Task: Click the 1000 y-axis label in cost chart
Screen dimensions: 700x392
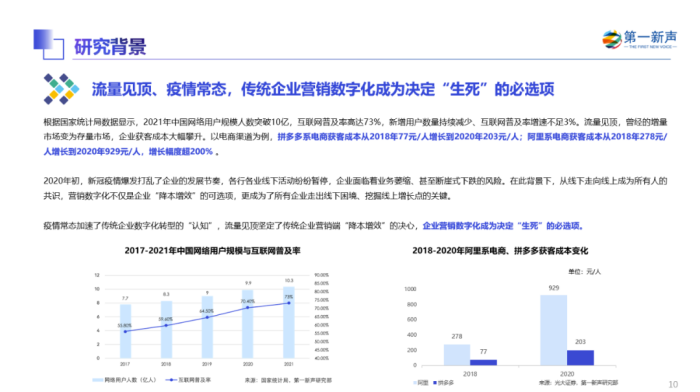Action: tap(410, 289)
